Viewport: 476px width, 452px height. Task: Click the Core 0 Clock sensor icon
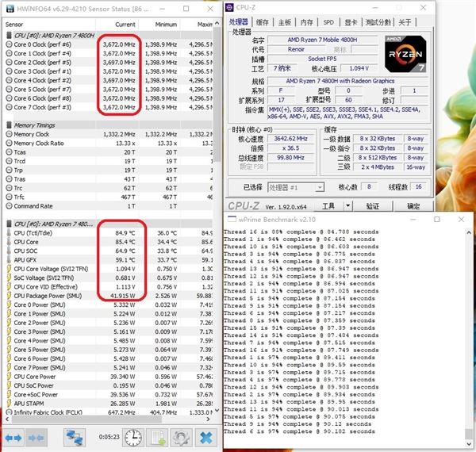9,44
